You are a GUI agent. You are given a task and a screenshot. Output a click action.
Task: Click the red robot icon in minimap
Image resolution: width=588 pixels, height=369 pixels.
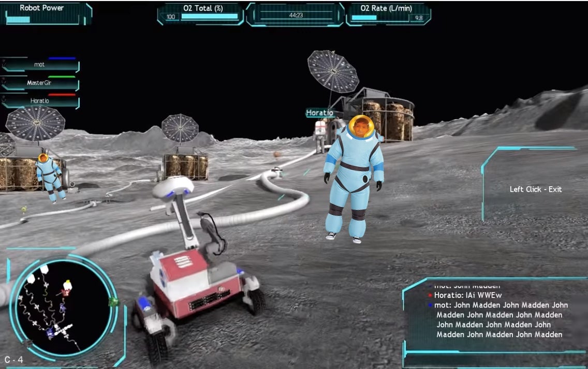pos(66,293)
